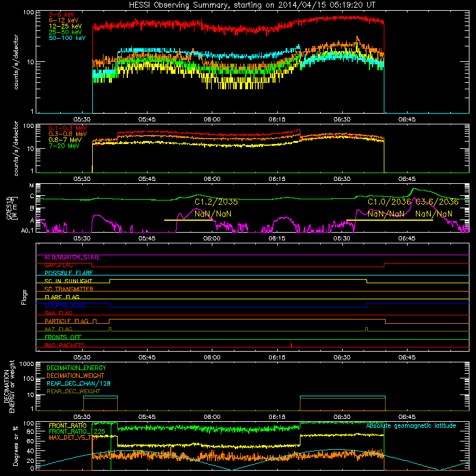Click the FRONT_RATIO_1225 legend label
Screen dimensions: 476x476
77,431
